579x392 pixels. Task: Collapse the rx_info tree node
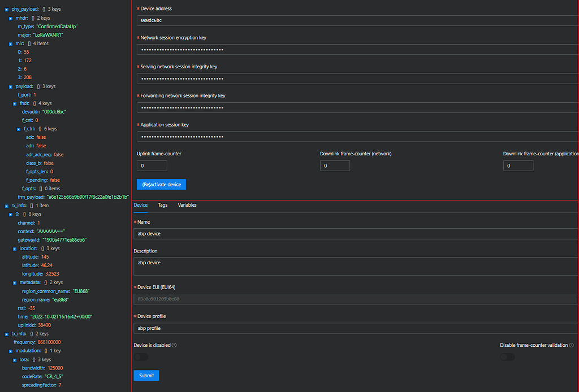[6, 205]
